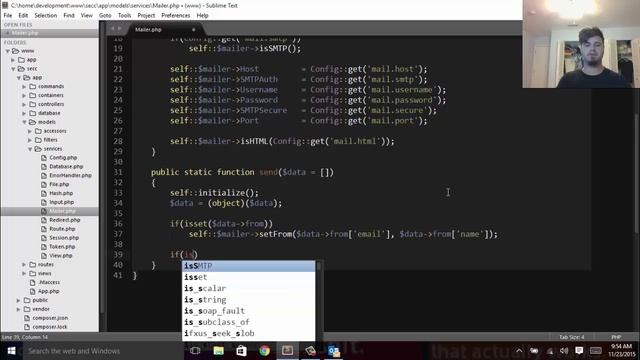
Task: Expand the vendor folder
Action: point(18,309)
